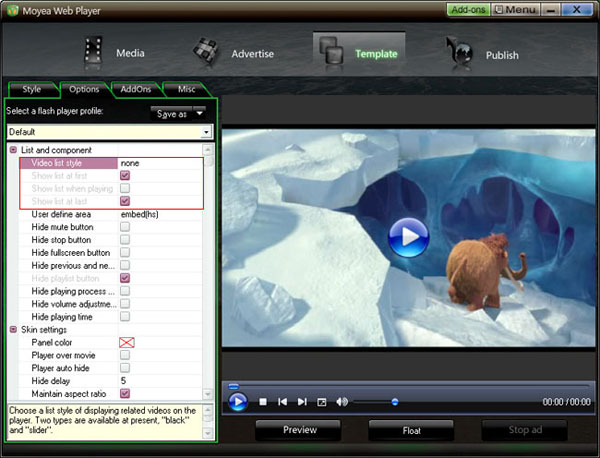Switch to the Style tab
Screen dimensions: 600x458
(32, 89)
